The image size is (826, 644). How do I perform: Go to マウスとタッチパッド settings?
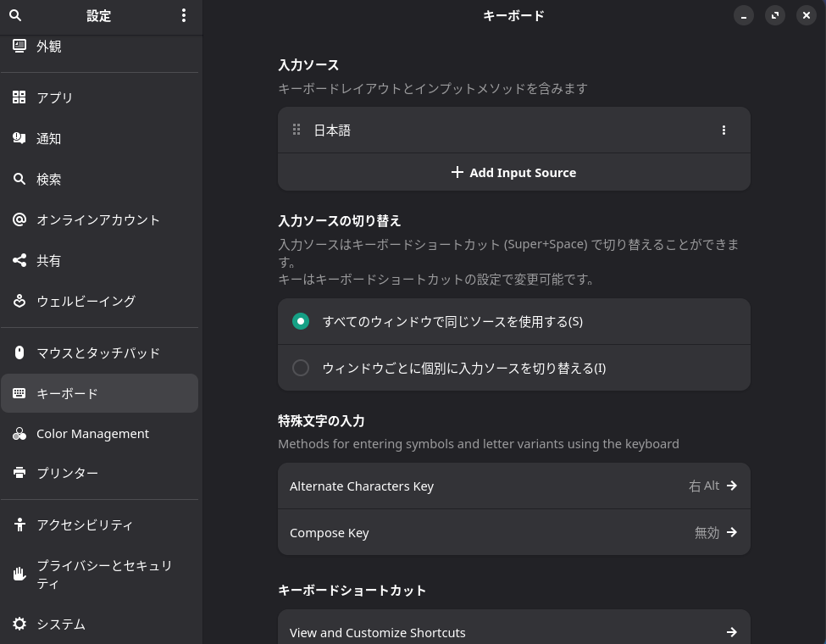[x=98, y=353]
